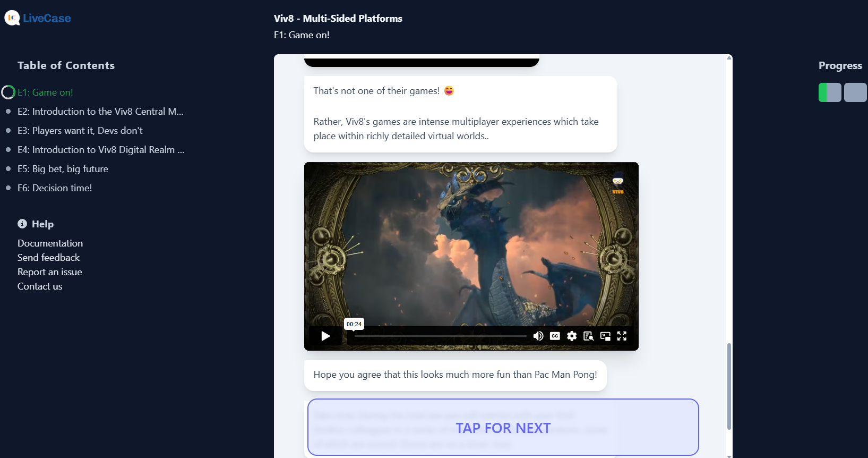Play the dragon video
Image resolution: width=868 pixels, height=458 pixels.
(x=325, y=336)
